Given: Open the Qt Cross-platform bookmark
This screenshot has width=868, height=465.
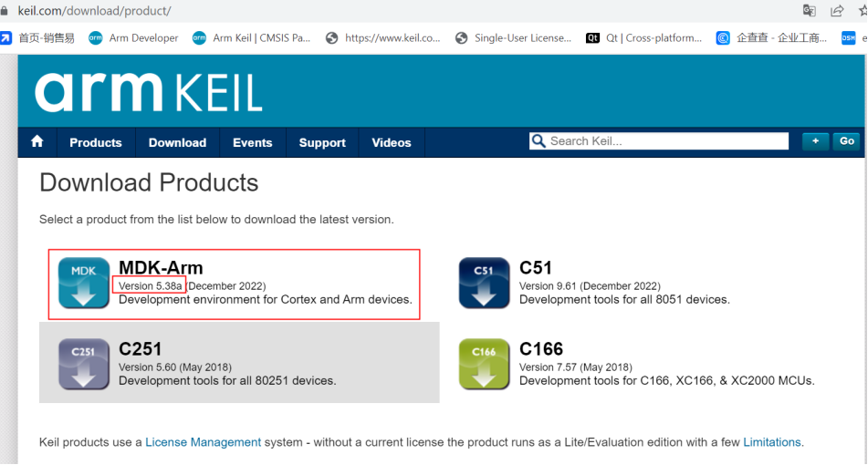Looking at the screenshot, I should 644,38.
